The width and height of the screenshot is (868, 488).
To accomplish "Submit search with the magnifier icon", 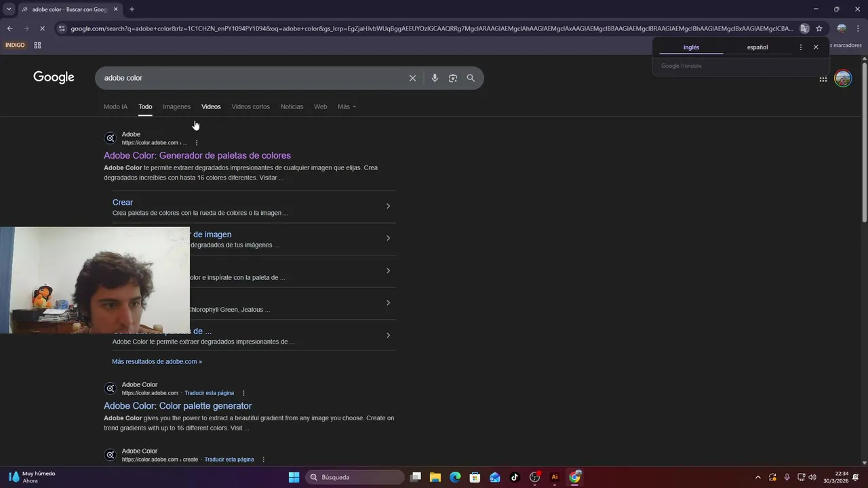I will 471,78.
